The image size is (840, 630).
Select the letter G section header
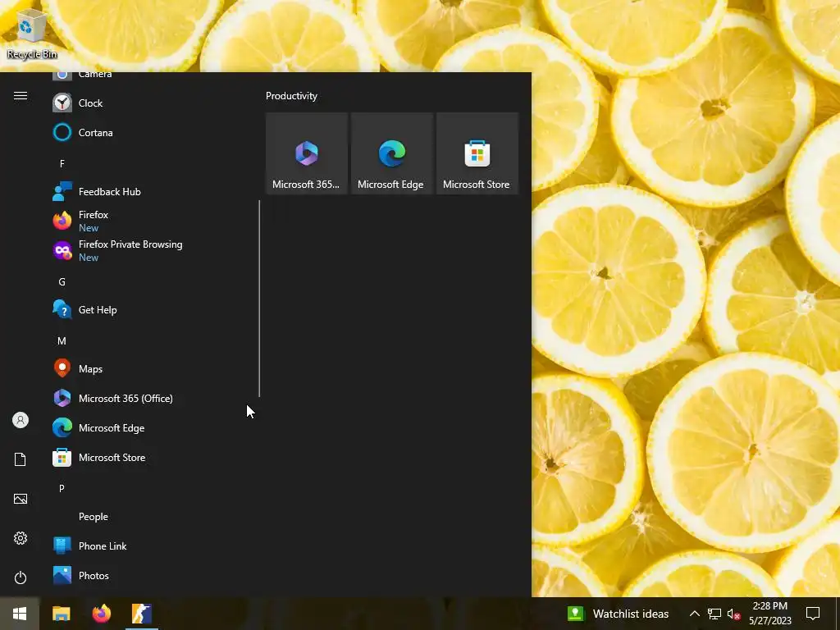pos(62,282)
